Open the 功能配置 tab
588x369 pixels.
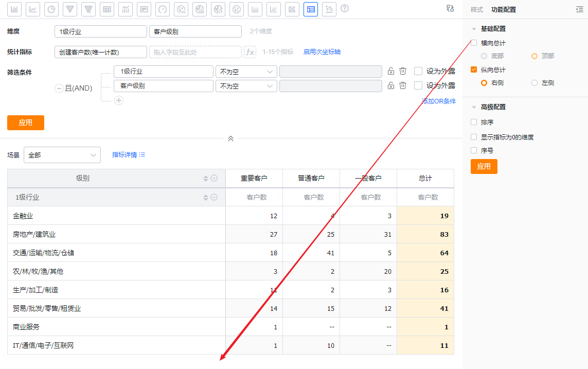pyautogui.click(x=504, y=10)
